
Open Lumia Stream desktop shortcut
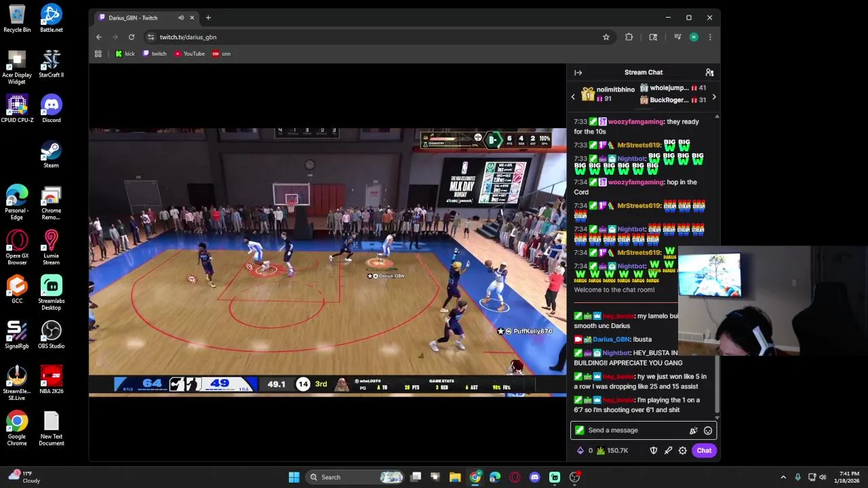(x=52, y=247)
